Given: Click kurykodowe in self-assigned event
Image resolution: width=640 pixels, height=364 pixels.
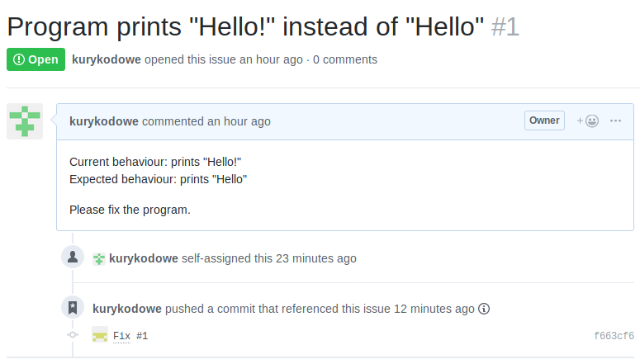Looking at the screenshot, I should pyautogui.click(x=144, y=258).
